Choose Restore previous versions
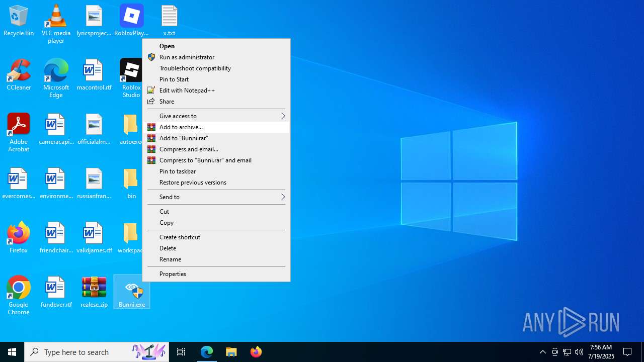Screen dimensions: 644x362 coord(216,182)
